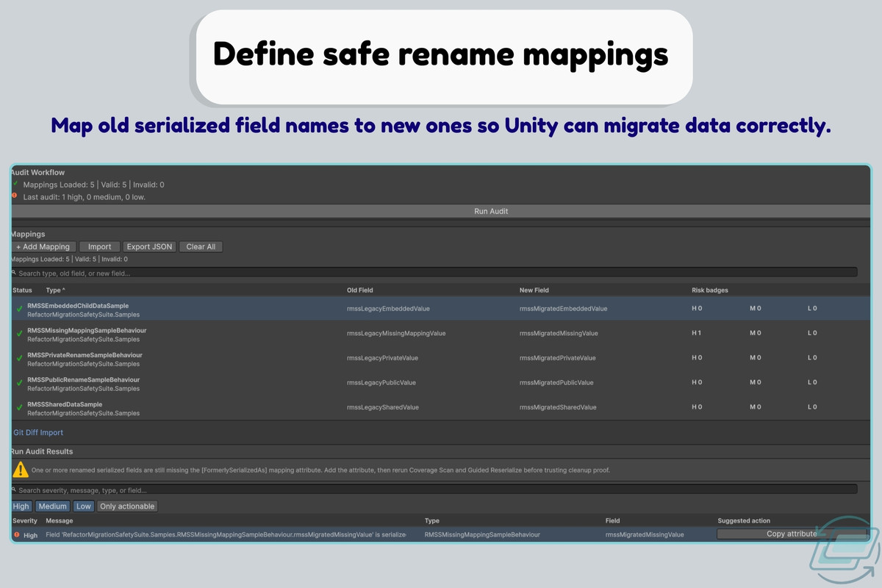882x588 pixels.
Task: Click the Risk badges column header
Action: tap(710, 290)
